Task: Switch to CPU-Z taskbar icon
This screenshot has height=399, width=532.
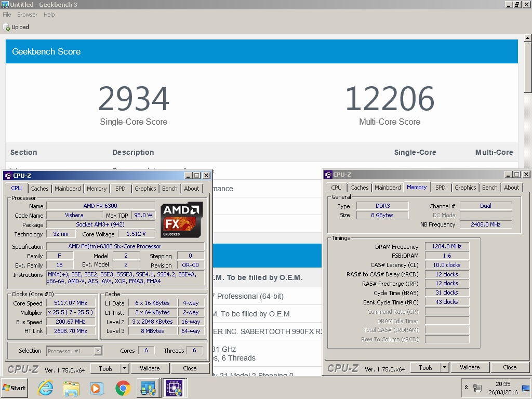Action: (x=174, y=388)
